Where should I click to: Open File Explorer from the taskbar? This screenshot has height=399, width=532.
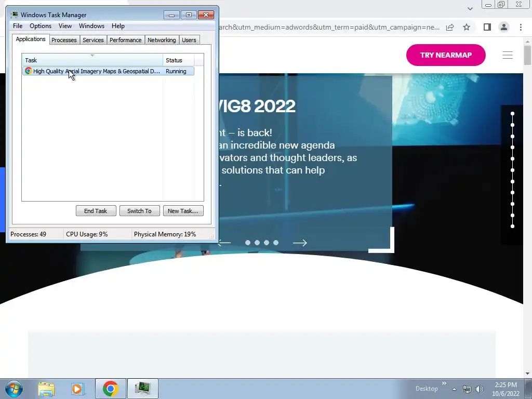pos(46,389)
